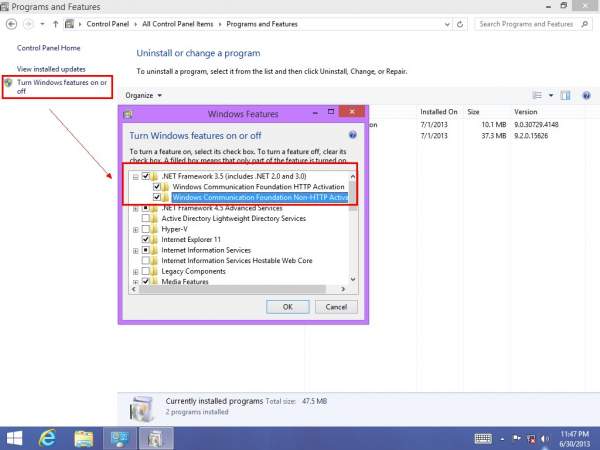Viewport: 600px width, 450px height.
Task: Expand address bar history dropdown
Action: click(x=447, y=24)
